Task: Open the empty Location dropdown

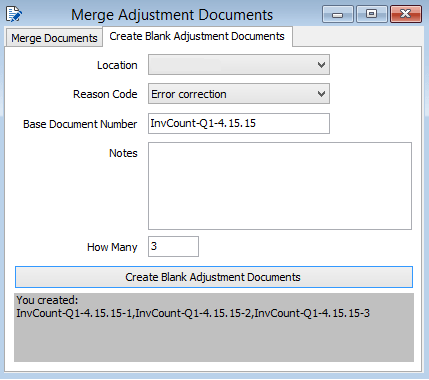Action: (x=239, y=65)
